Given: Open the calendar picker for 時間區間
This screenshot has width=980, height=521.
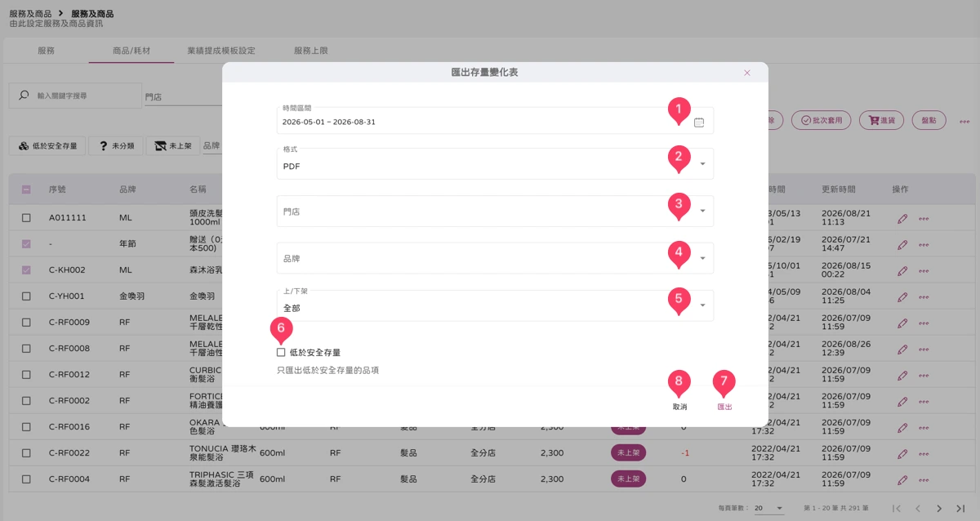Looking at the screenshot, I should (699, 122).
